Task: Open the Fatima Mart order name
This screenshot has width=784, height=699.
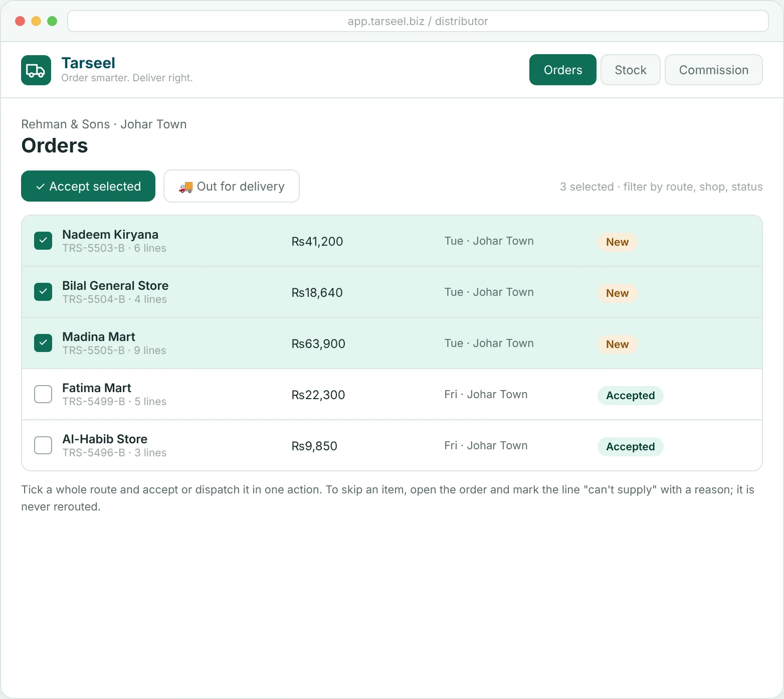Action: (97, 388)
